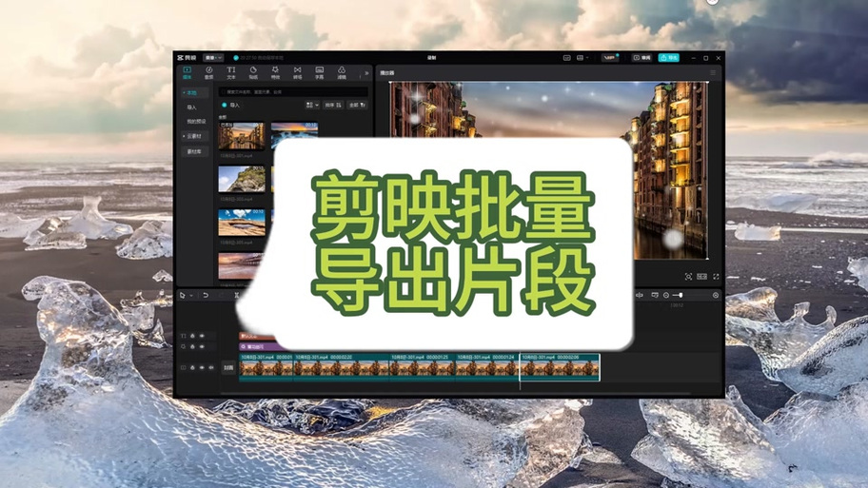The width and height of the screenshot is (868, 488).
Task: Open the menu (菜单) dropdown in title bar
Action: (x=213, y=57)
